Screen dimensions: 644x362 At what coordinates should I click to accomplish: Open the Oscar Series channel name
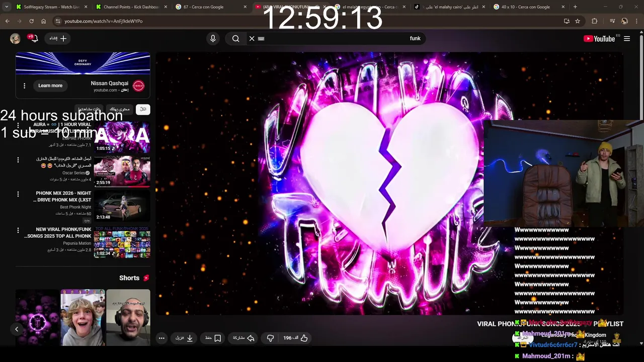(x=76, y=173)
